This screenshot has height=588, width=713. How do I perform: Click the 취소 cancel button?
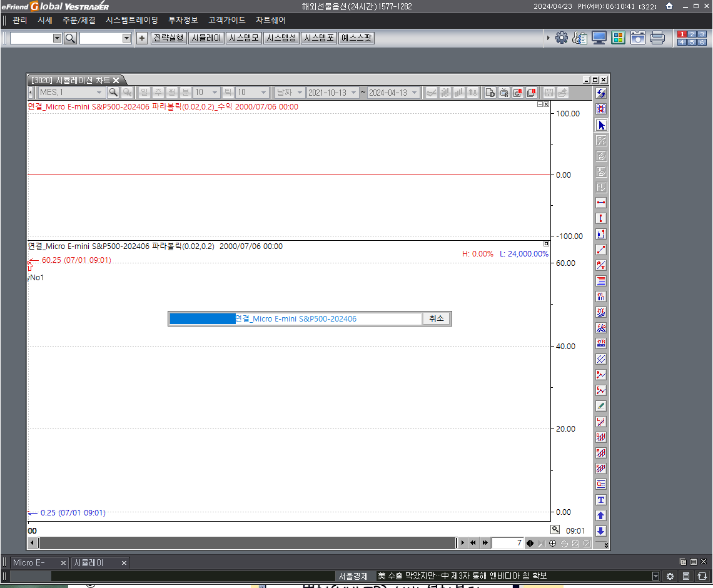point(436,319)
